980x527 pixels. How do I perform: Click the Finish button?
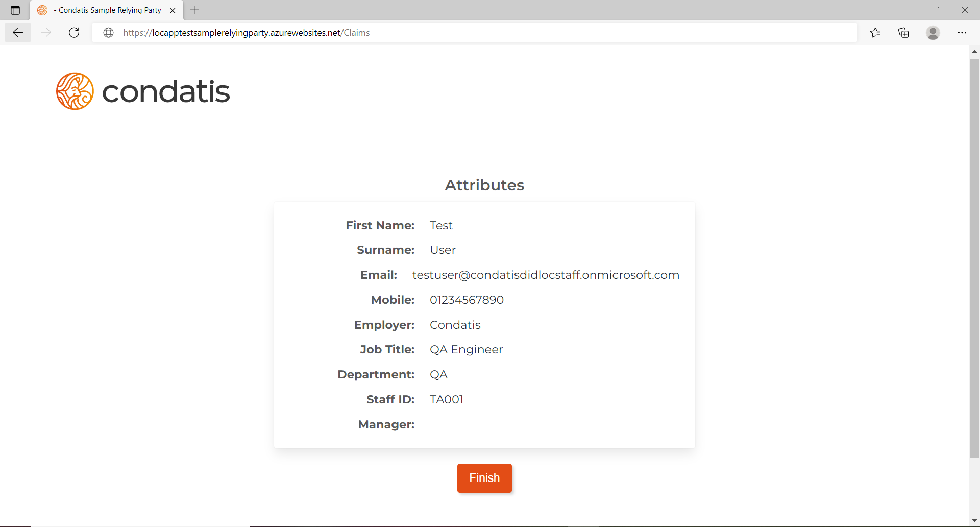484,478
